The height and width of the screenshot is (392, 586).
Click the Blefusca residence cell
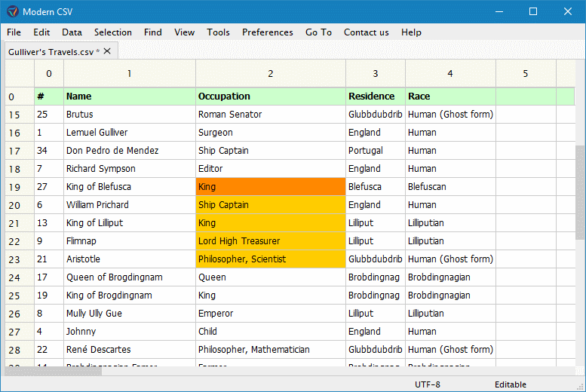(376, 187)
